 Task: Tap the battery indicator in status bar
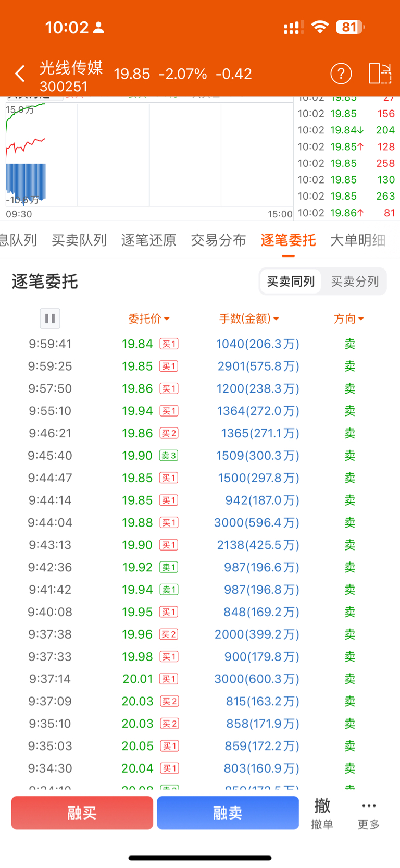click(x=350, y=27)
